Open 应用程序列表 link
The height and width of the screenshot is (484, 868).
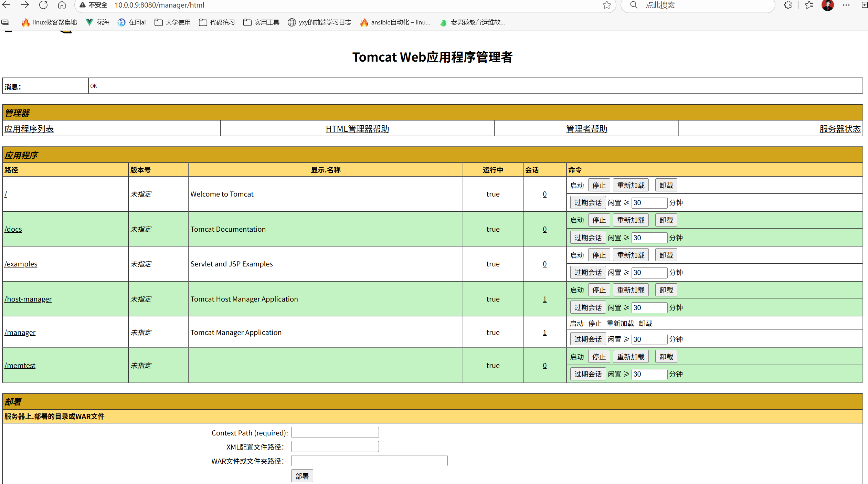pyautogui.click(x=29, y=129)
